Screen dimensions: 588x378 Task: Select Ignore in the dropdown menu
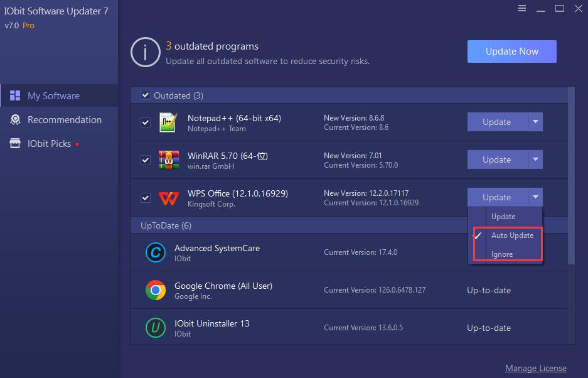point(505,254)
